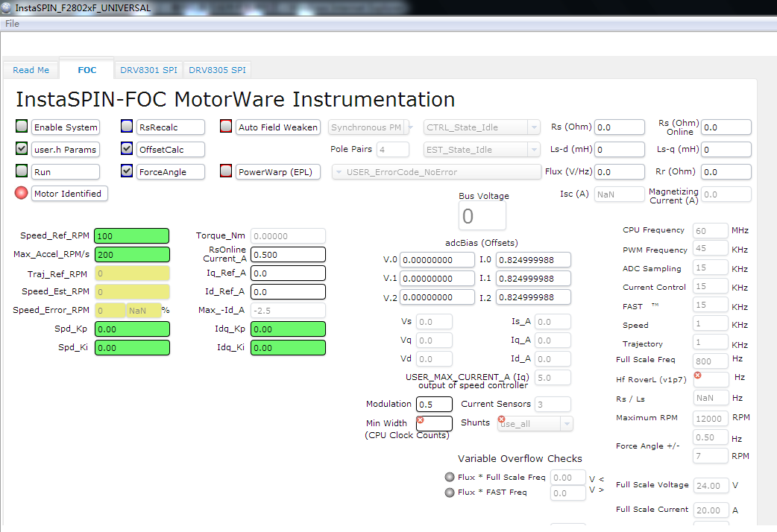Switch to the Read Me tab
777x532 pixels.
[x=31, y=70]
